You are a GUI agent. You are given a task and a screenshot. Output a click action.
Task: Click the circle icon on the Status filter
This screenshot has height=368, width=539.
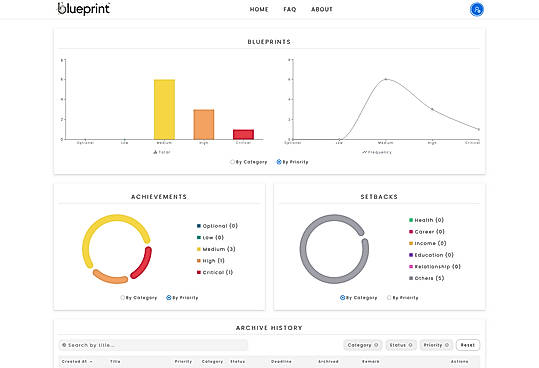tap(410, 345)
